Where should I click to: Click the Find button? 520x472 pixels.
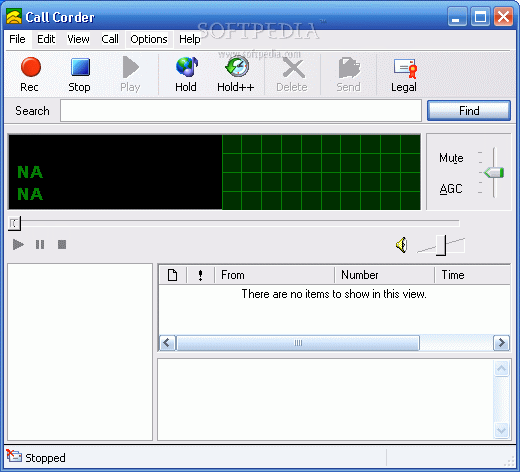pyautogui.click(x=469, y=111)
